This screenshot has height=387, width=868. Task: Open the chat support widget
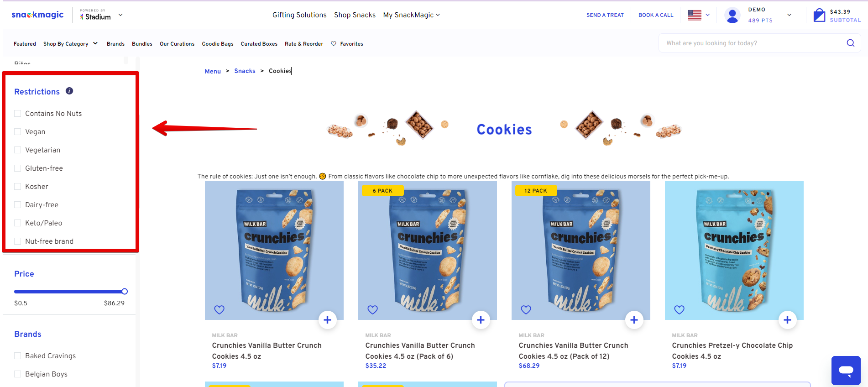(x=846, y=370)
